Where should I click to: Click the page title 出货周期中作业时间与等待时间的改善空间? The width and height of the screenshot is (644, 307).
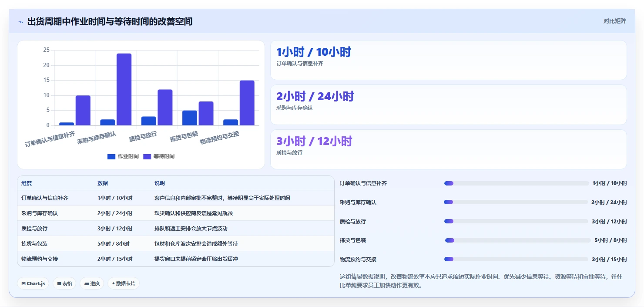pos(110,21)
